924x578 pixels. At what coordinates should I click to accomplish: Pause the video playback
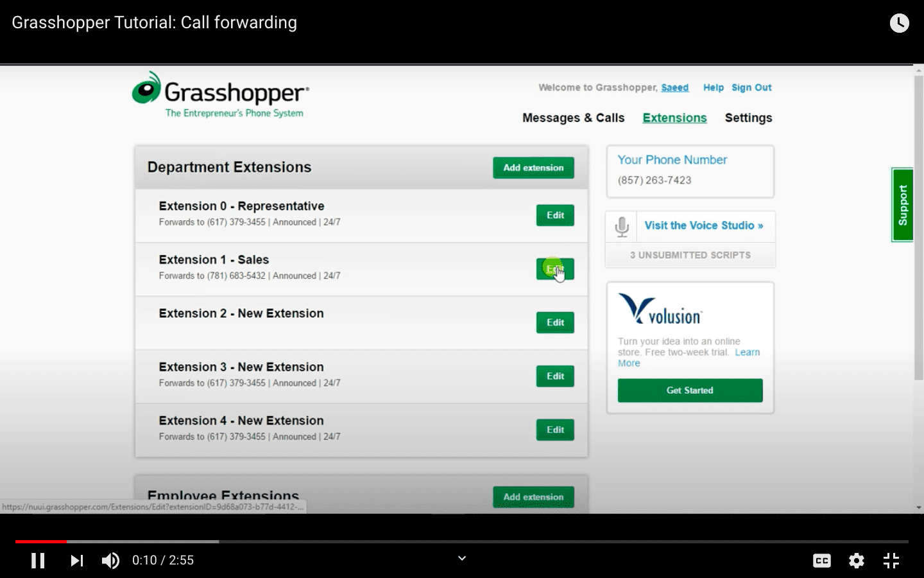[x=38, y=561]
